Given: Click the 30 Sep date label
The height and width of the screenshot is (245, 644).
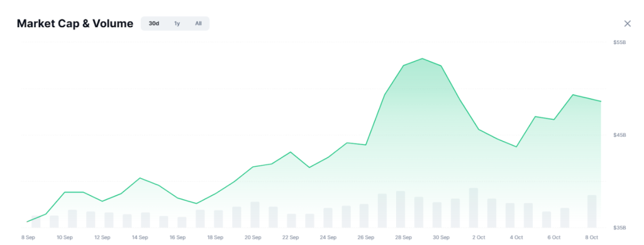Looking at the screenshot, I should 441,237.
